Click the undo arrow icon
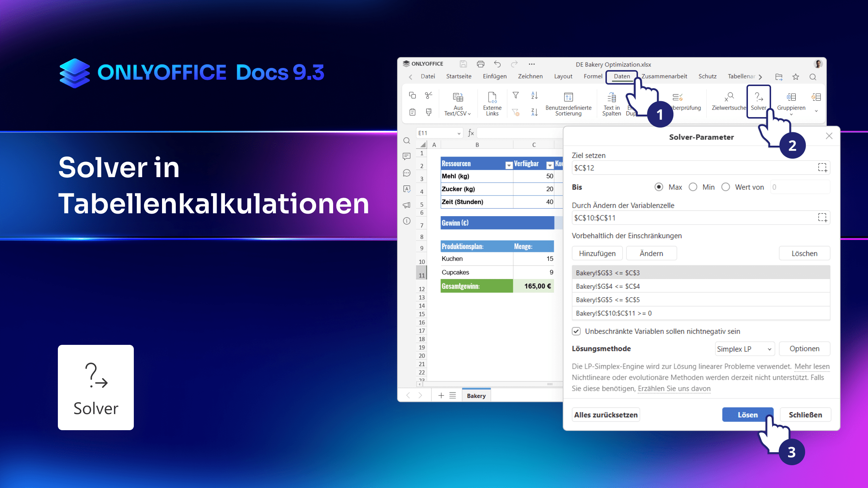Screen dimensions: 868x488 (497, 64)
